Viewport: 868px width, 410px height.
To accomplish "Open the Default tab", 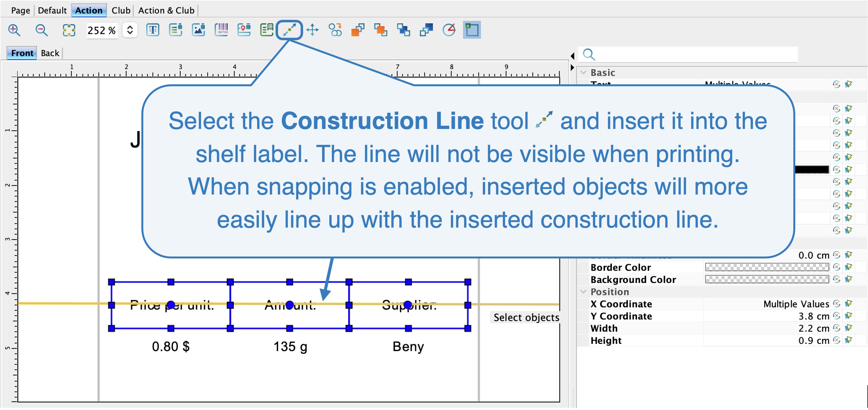I will [52, 10].
